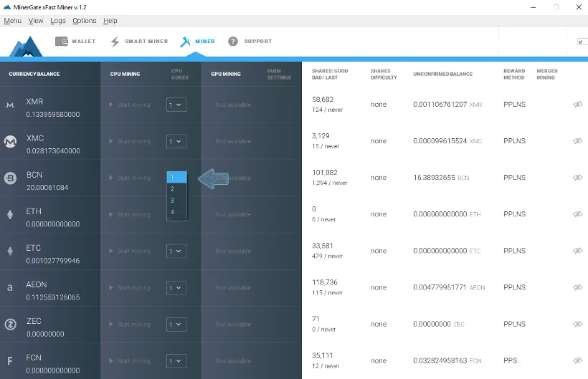Image resolution: width=588 pixels, height=379 pixels.
Task: Select 1 core in open dropdown list
Action: 176,177
